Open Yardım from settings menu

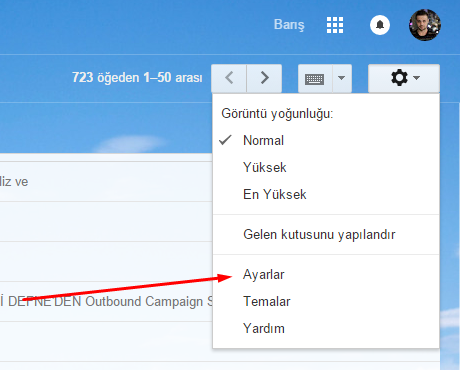click(x=326, y=328)
